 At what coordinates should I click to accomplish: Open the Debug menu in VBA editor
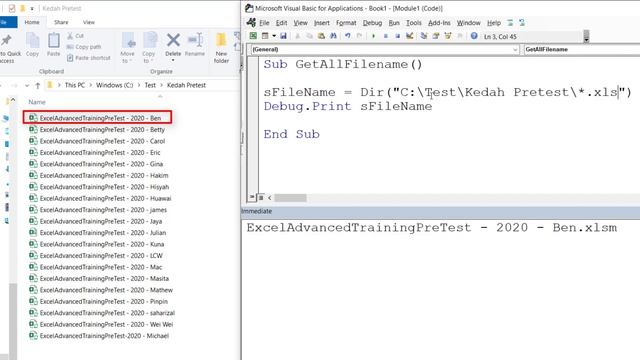tap(372, 23)
